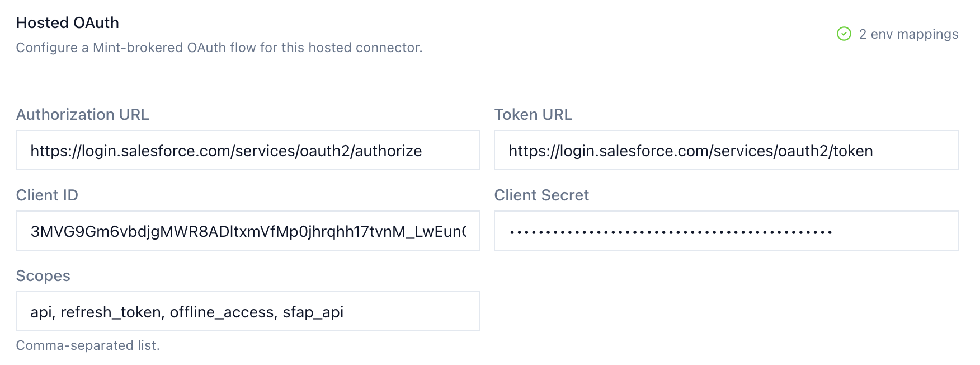The height and width of the screenshot is (365, 980).
Task: Place cursor on "sfap_api" in Scopes
Action: pos(313,312)
